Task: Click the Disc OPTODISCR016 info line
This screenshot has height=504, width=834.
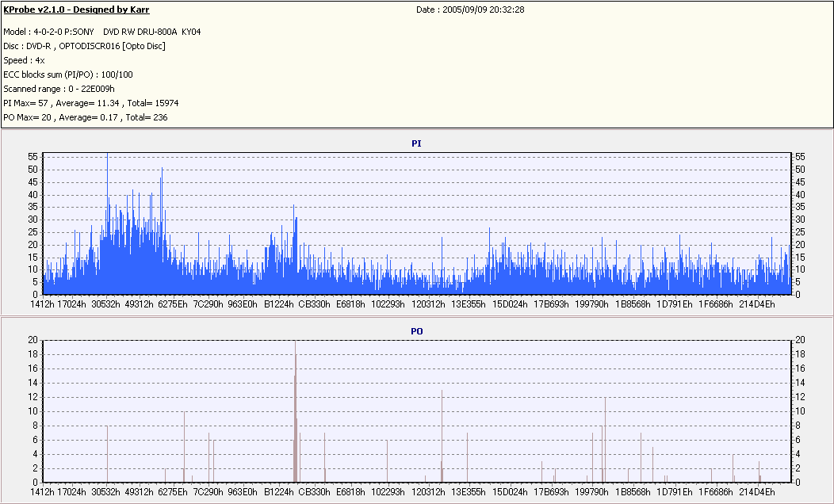Action: [85, 46]
